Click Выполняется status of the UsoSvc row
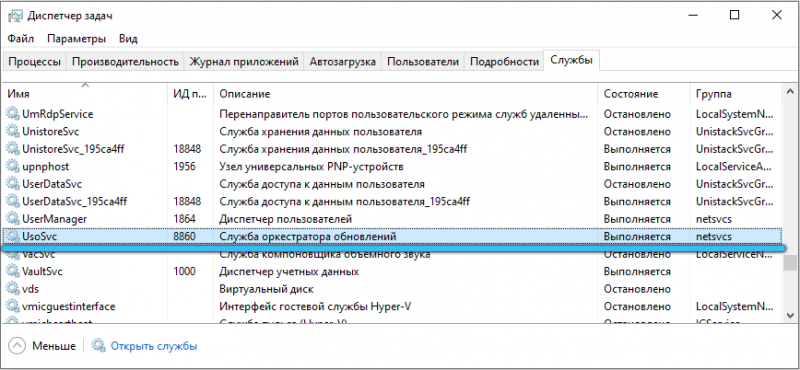This screenshot has height=370, width=800. [x=637, y=236]
